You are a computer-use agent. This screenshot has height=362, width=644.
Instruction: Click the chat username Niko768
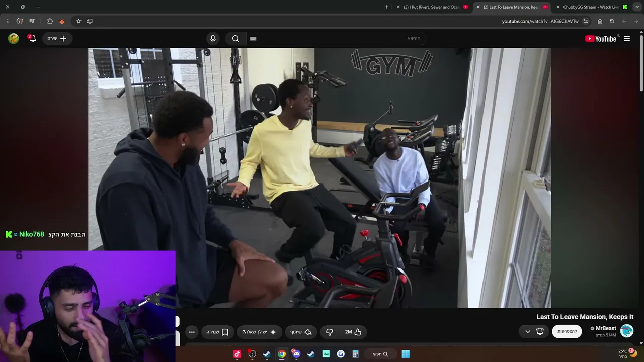(32, 234)
